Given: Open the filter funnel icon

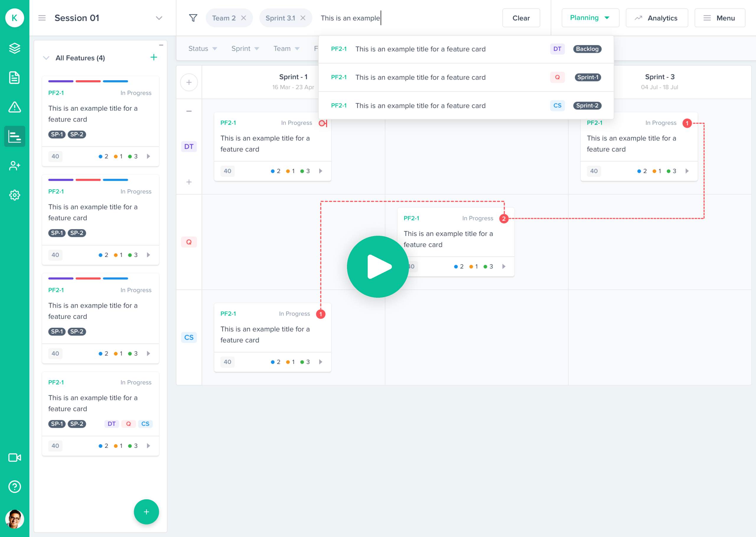Looking at the screenshot, I should (193, 18).
